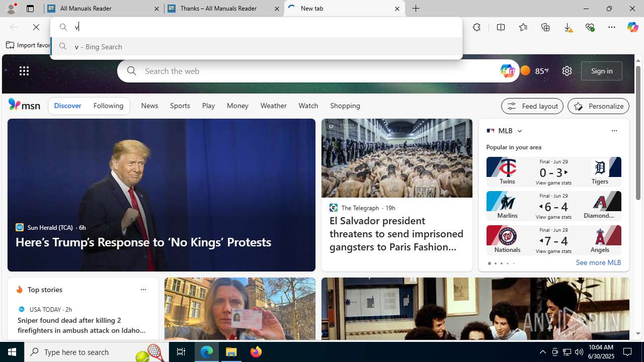644x362 pixels.
Task: Select the Following tab
Action: (108, 106)
